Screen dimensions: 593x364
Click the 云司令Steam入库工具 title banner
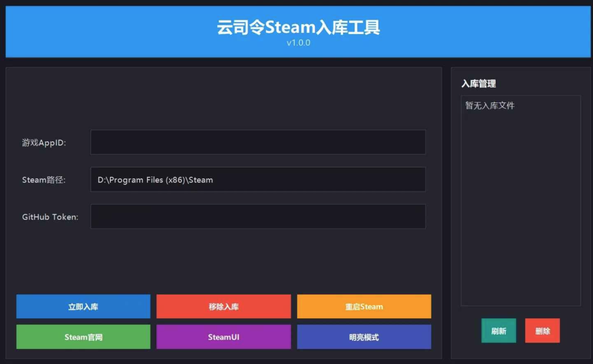(x=296, y=28)
